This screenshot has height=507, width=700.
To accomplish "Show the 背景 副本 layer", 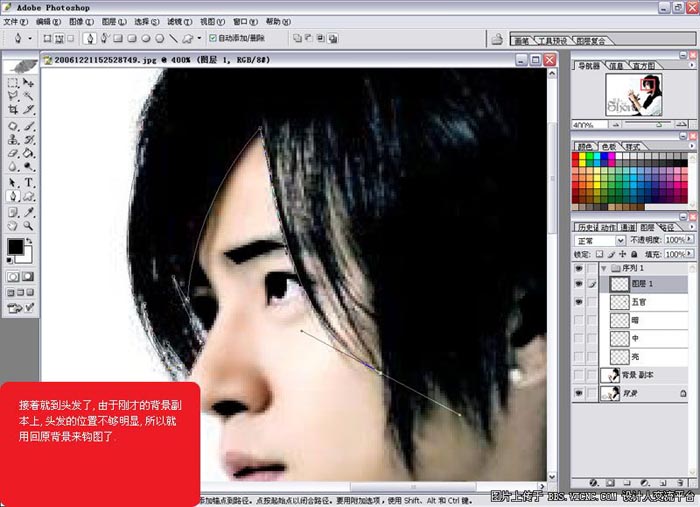I will 580,374.
